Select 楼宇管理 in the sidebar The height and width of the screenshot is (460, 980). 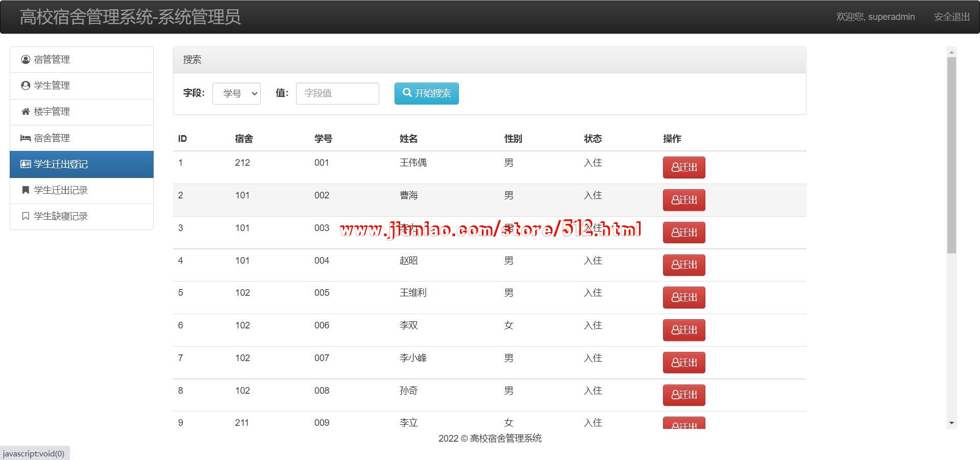pos(52,112)
